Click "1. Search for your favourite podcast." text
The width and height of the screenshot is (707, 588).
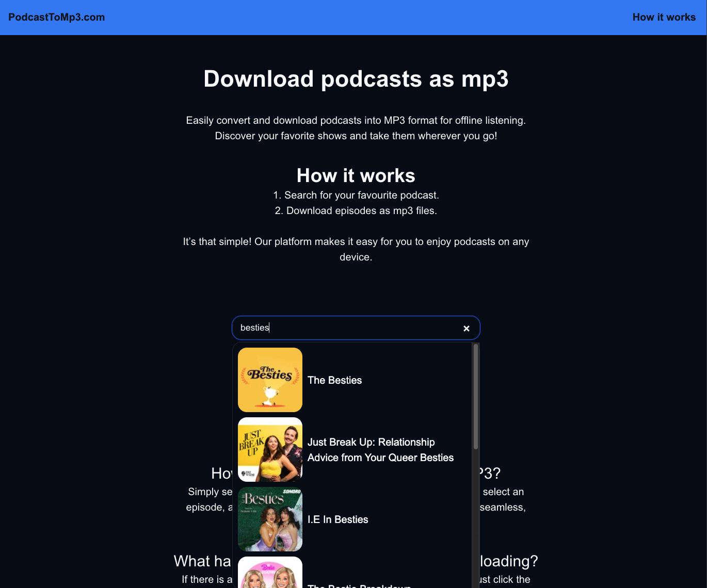click(356, 195)
